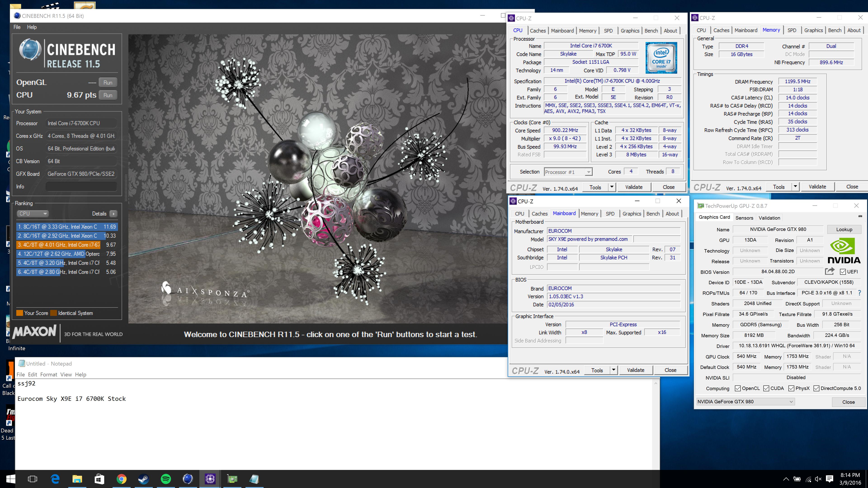Viewport: 868px width, 488px height.
Task: Click the Lookup button in GPU-Z
Action: pyautogui.click(x=844, y=229)
